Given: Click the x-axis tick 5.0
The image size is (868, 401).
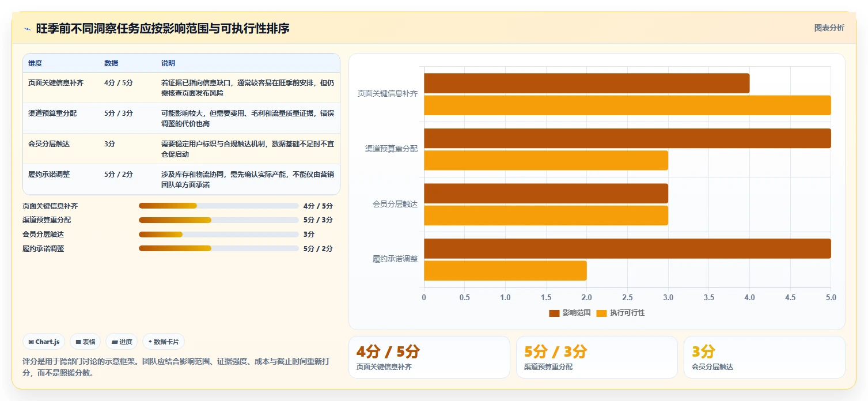Looking at the screenshot, I should coord(831,297).
